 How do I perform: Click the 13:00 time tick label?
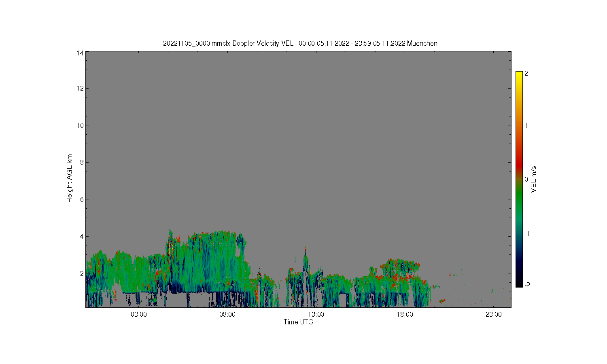pos(316,315)
